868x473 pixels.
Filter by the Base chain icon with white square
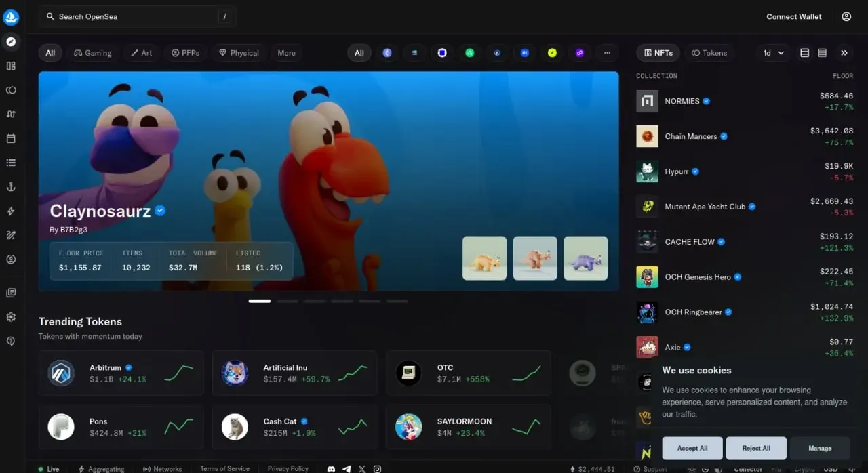[442, 53]
